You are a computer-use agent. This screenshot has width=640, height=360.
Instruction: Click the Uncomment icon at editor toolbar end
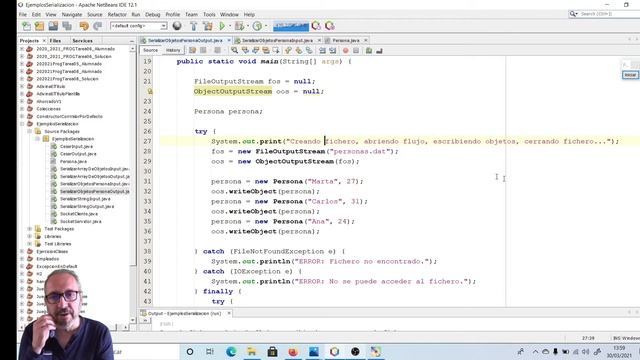click(379, 51)
